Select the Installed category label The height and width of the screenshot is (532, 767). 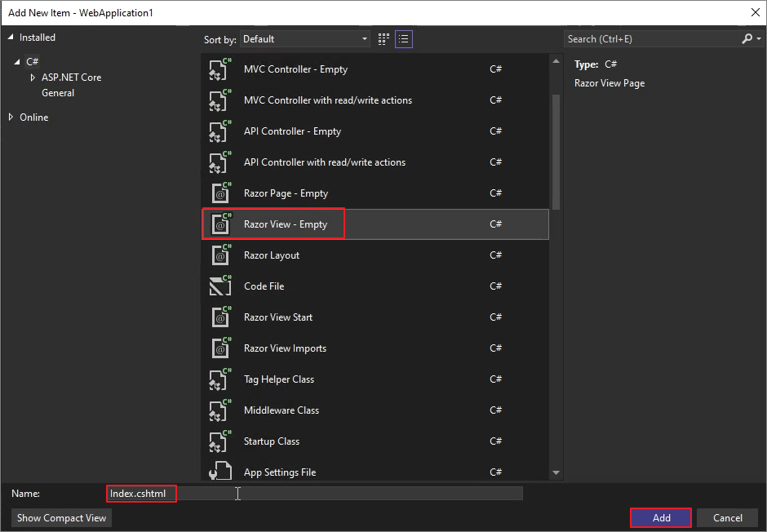(x=38, y=38)
